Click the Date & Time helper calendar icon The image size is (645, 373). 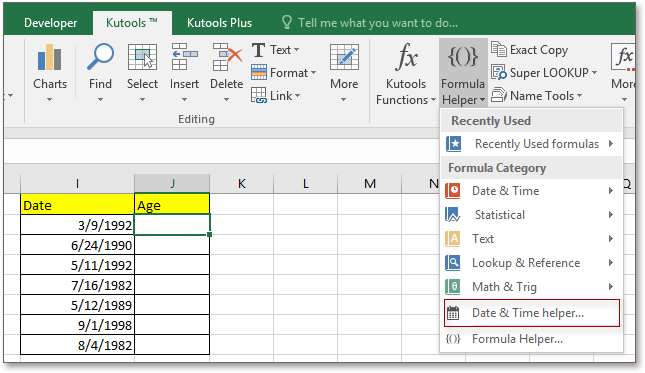(453, 313)
